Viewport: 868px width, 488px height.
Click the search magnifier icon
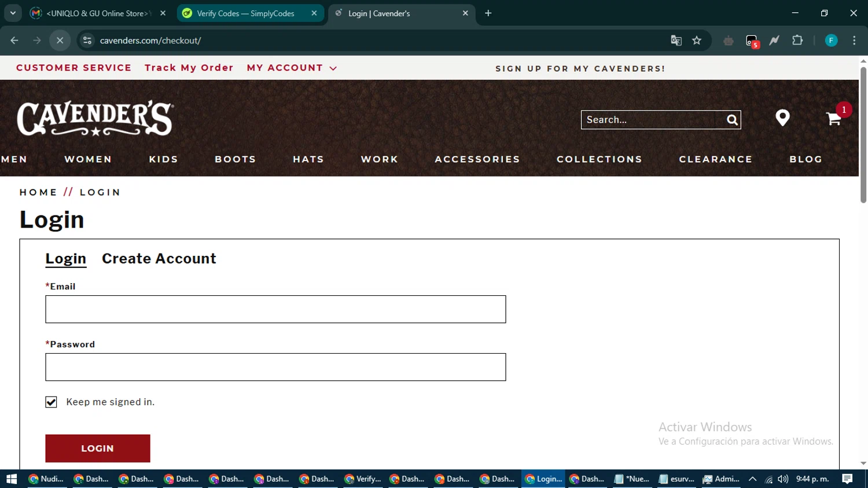(732, 120)
